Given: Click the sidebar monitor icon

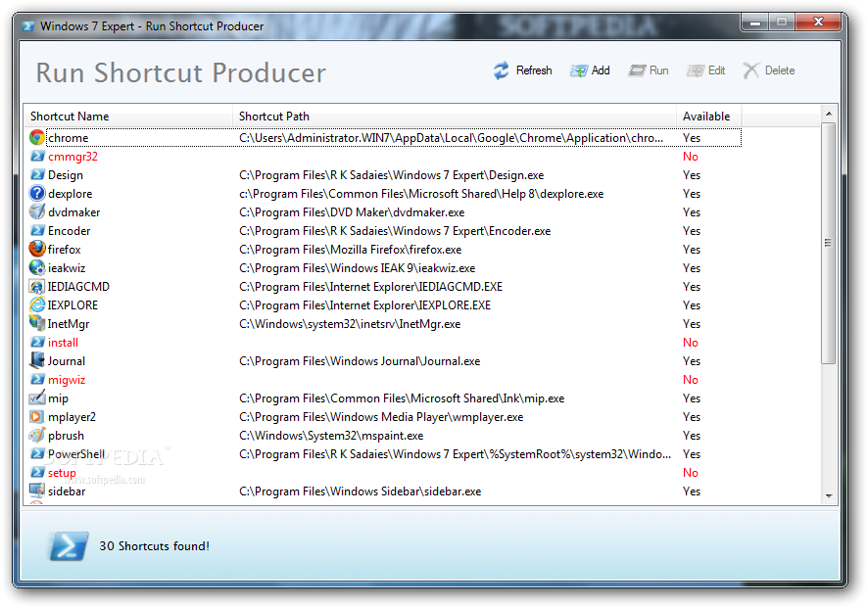Looking at the screenshot, I should point(37,491).
